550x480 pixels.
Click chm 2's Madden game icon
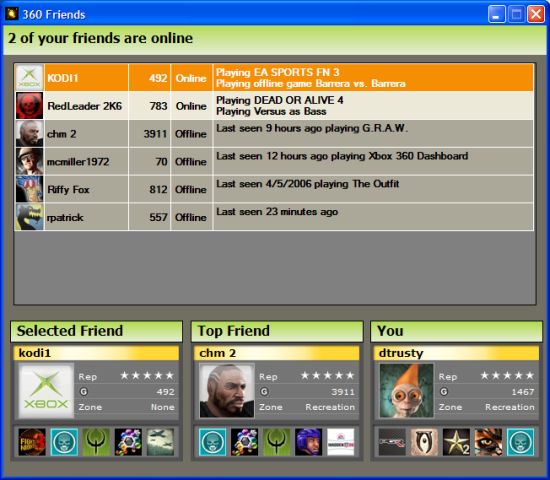341,442
